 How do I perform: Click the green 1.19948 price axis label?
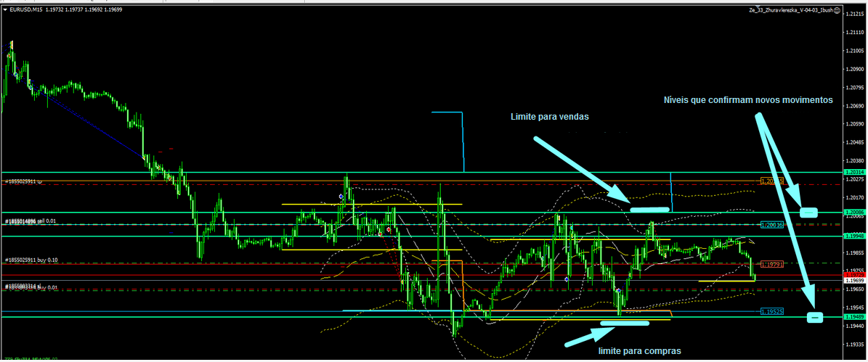tap(854, 236)
